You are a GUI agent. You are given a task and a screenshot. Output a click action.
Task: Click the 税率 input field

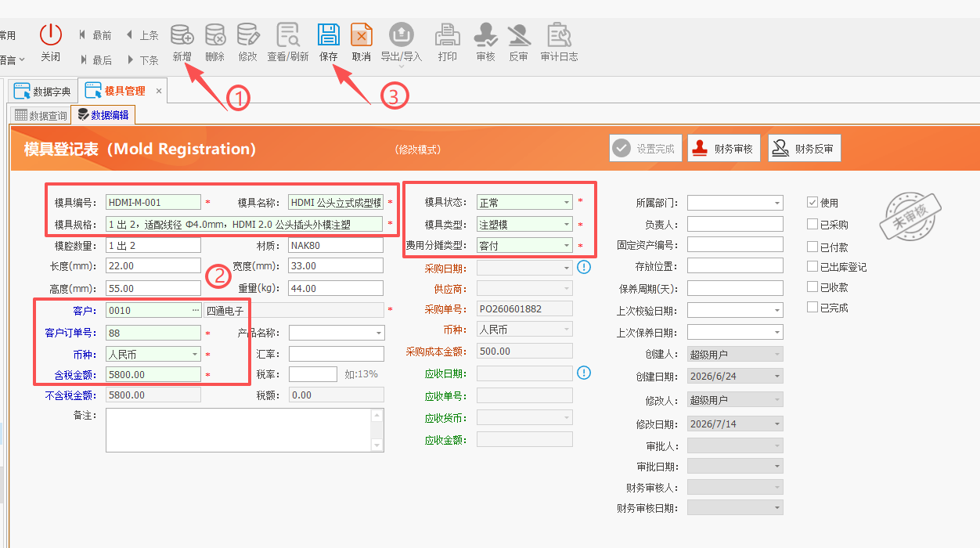pos(313,374)
